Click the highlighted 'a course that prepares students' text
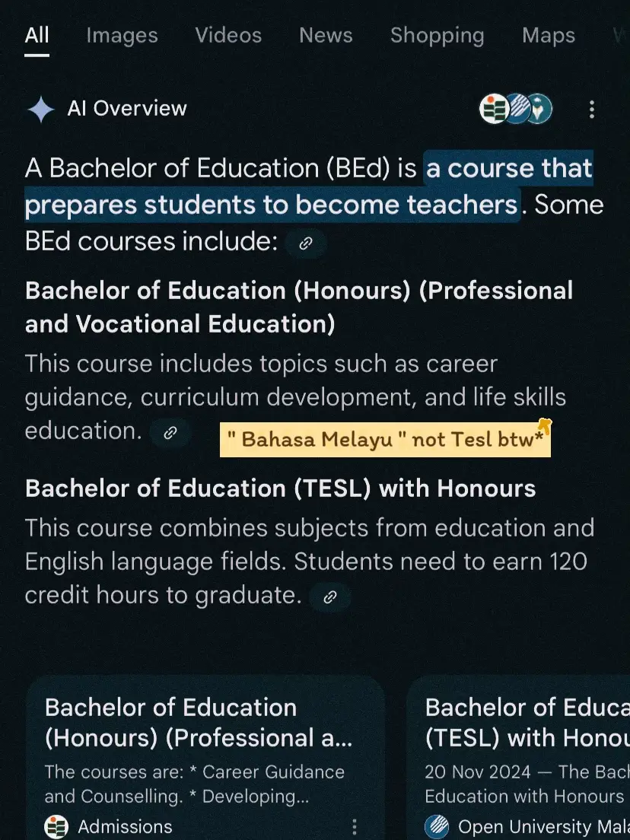 (x=309, y=186)
